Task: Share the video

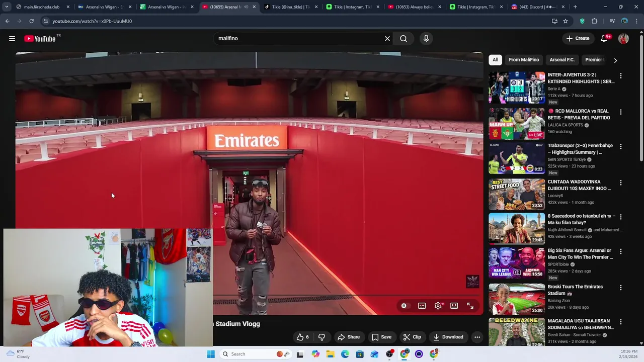Action: tap(349, 337)
